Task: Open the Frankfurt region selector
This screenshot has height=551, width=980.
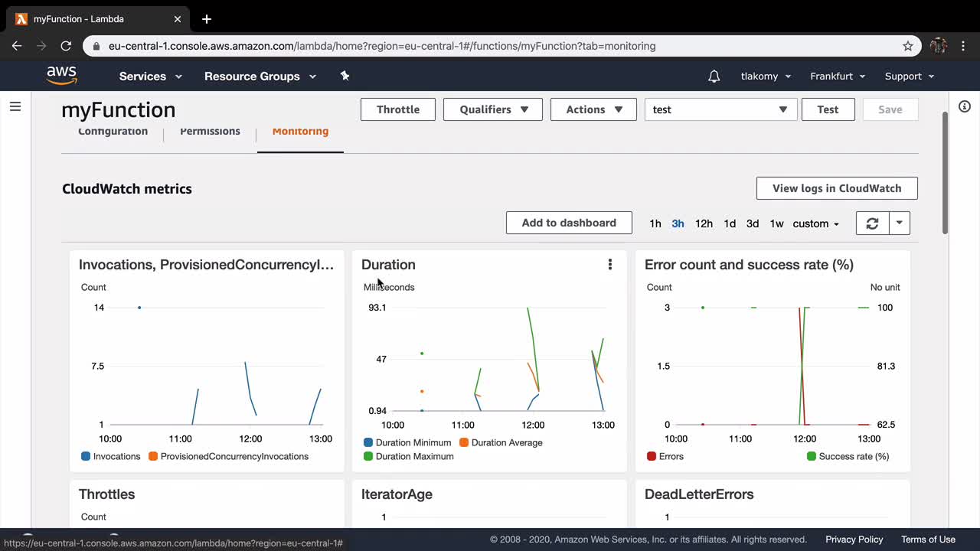Action: click(x=838, y=76)
